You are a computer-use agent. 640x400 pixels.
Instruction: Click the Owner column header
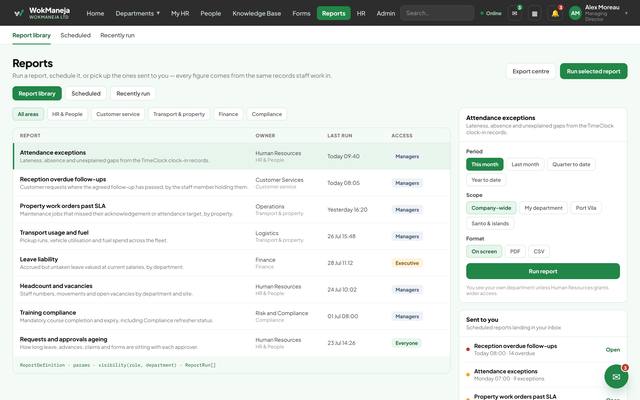265,136
